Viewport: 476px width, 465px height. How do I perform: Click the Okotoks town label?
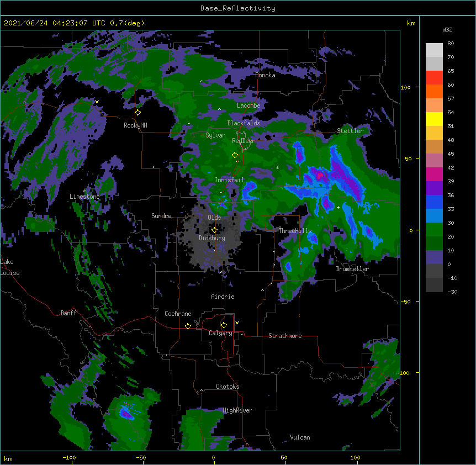[228, 387]
